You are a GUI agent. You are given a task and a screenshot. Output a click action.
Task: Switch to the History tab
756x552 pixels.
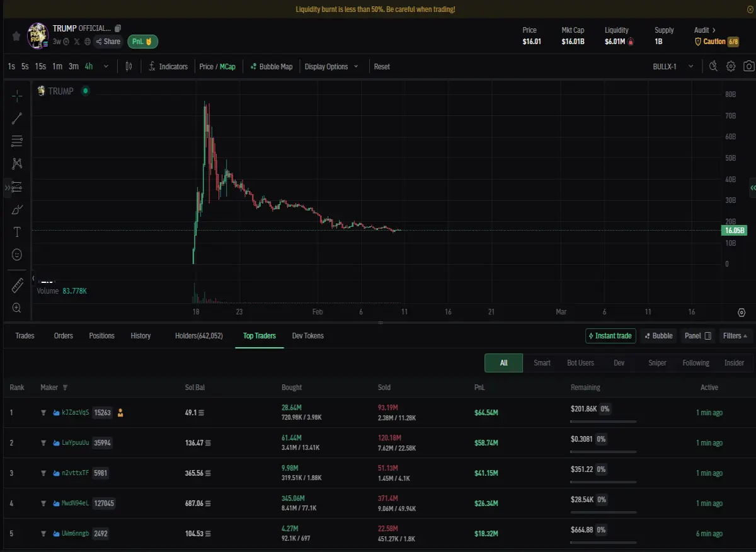pos(140,336)
